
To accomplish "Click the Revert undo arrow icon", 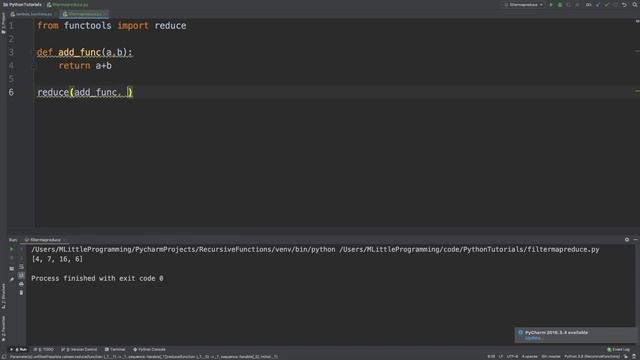I will 624,4.
